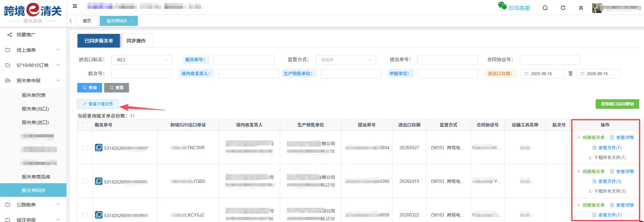Expand the 核注申报 sidebar menu
This screenshot has width=644, height=222.
[x=33, y=219]
